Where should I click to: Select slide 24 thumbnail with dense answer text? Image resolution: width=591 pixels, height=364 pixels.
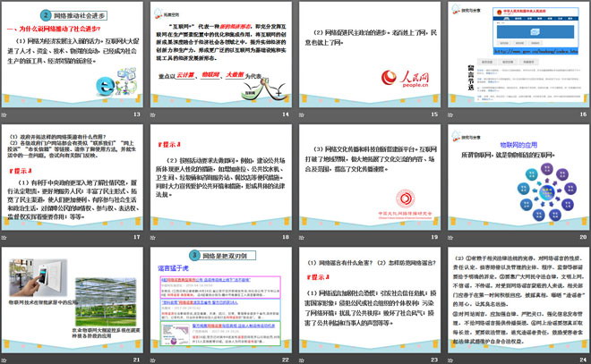(518, 300)
